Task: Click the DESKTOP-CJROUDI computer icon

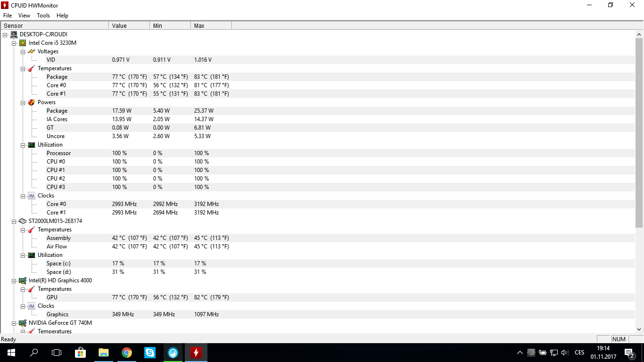Action: pos(14,34)
